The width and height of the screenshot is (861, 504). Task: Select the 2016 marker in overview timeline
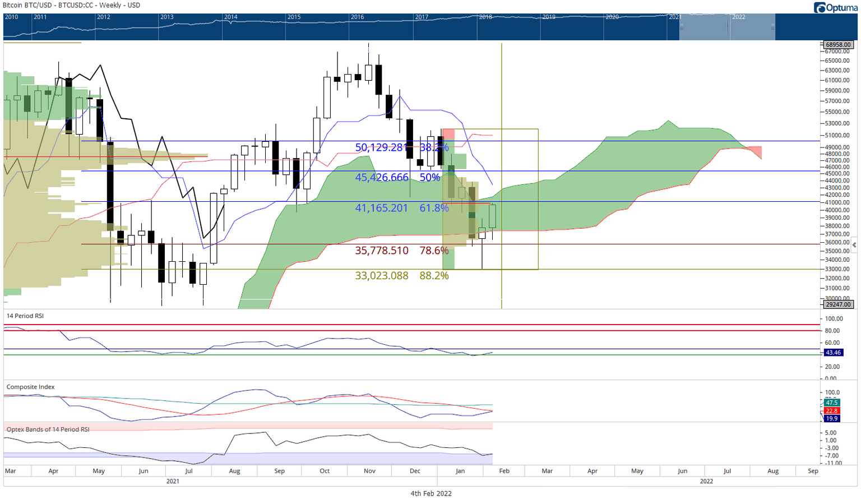pos(357,17)
